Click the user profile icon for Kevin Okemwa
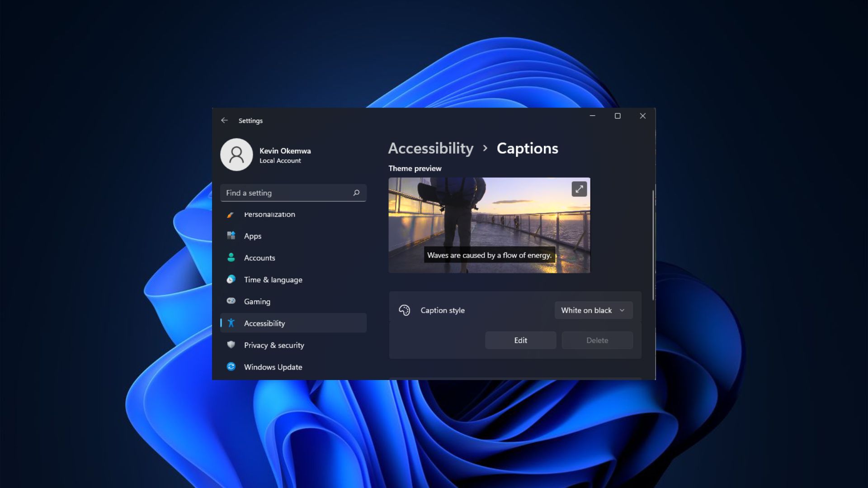Screen dimensions: 868x488 coord(236,155)
